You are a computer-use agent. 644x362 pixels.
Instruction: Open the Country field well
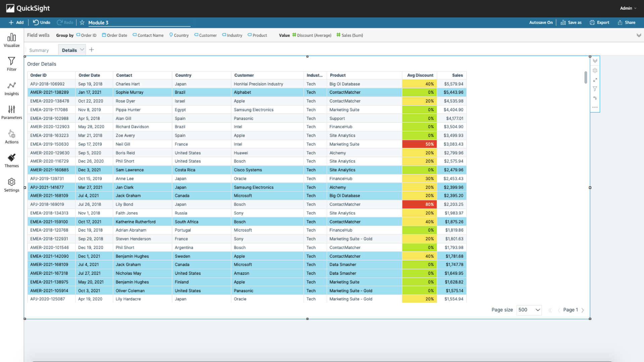pyautogui.click(x=179, y=35)
